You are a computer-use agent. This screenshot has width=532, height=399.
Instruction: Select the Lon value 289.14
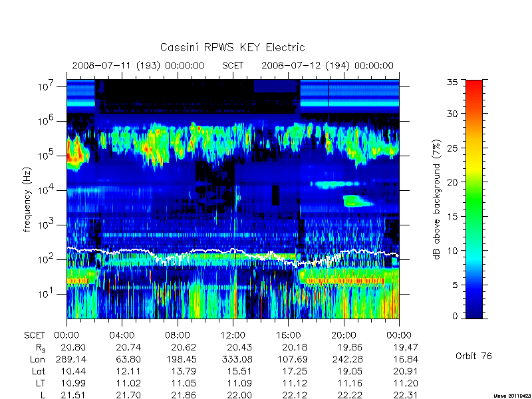pyautogui.click(x=70, y=359)
